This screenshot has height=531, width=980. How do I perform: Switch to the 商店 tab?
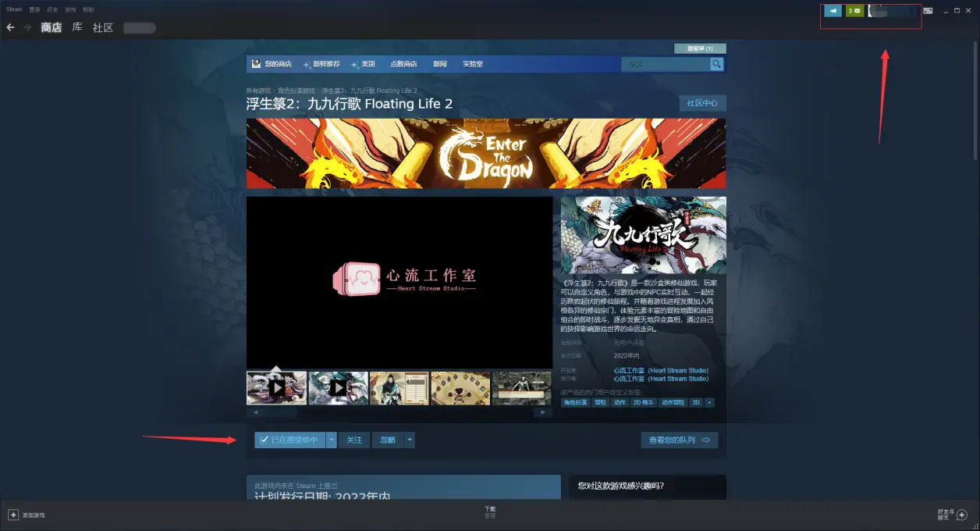(x=51, y=27)
